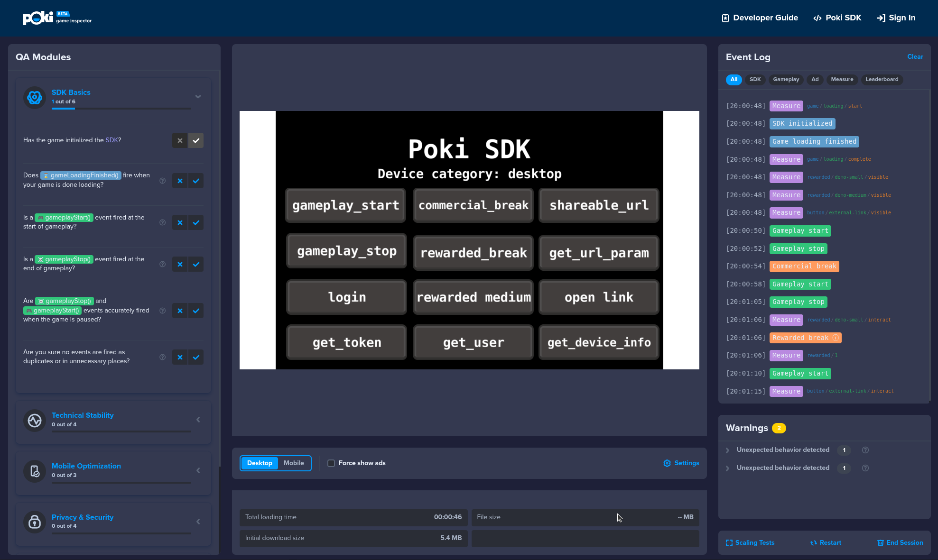Click the Restart arrows icon
Screen dimensions: 938x560
coord(814,543)
